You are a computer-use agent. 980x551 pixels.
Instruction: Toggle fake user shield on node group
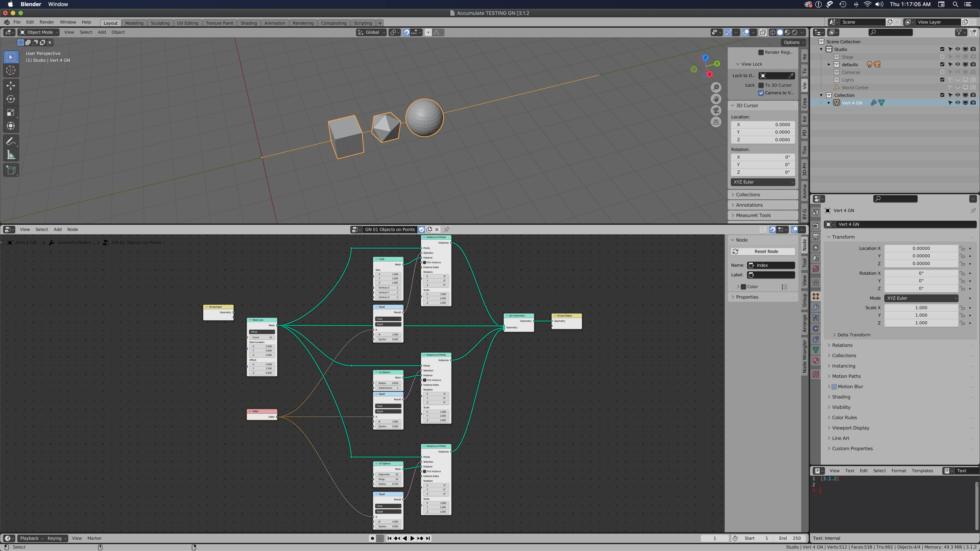pyautogui.click(x=421, y=229)
